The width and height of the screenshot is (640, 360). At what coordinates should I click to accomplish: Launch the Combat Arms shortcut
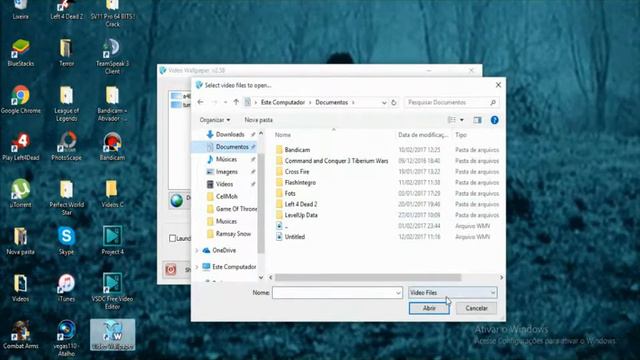click(20, 335)
